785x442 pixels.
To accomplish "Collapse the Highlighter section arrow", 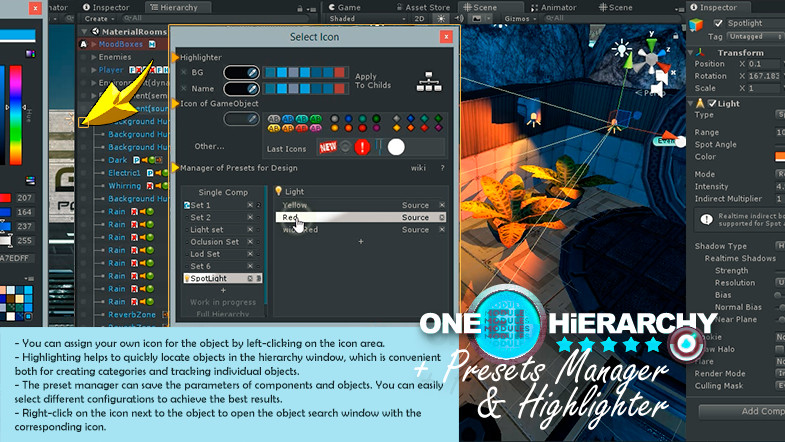I will pos(175,58).
